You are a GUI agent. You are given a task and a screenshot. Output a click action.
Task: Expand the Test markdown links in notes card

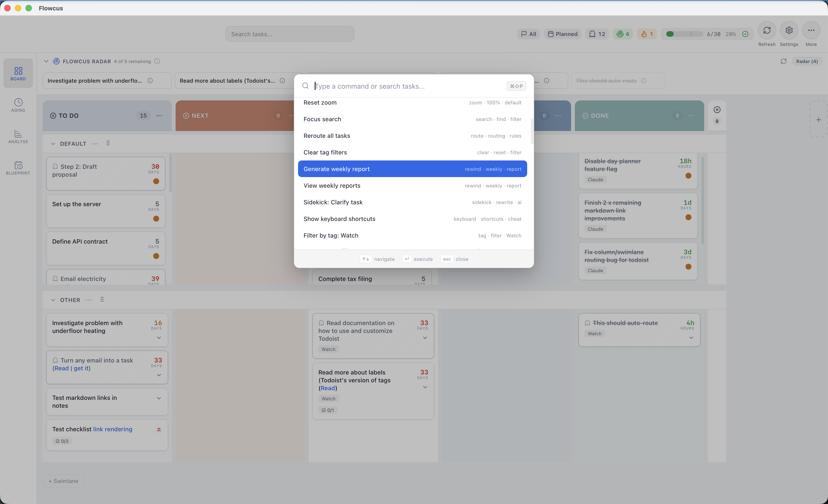click(x=159, y=398)
